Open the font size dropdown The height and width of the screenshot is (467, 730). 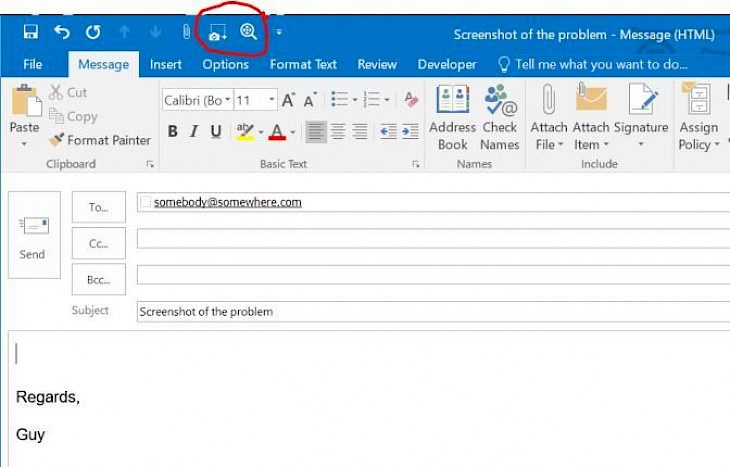pos(271,100)
